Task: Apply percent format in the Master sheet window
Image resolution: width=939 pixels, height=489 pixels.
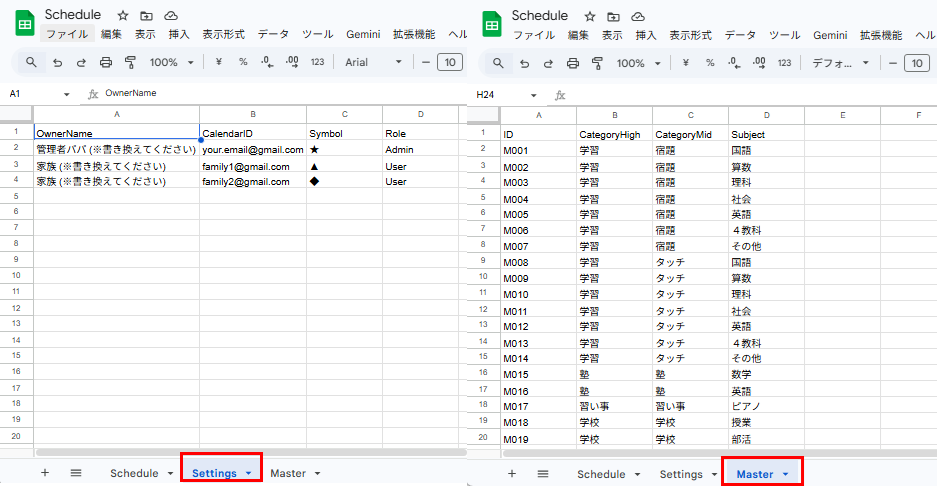Action: pos(710,62)
